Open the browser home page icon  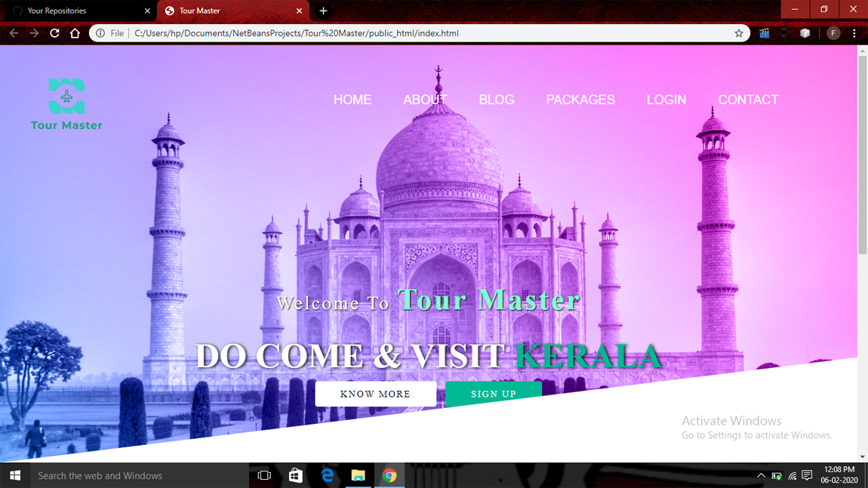coord(74,32)
